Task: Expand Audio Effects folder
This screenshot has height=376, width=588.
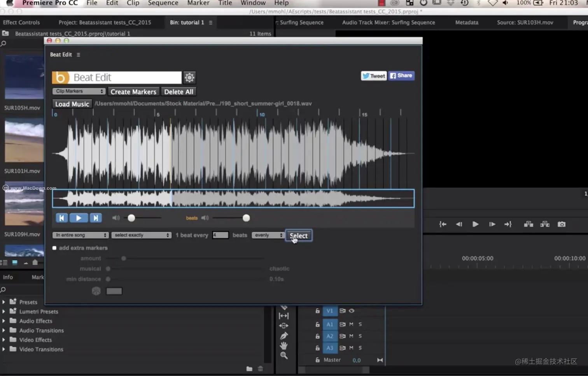Action: tap(3, 321)
